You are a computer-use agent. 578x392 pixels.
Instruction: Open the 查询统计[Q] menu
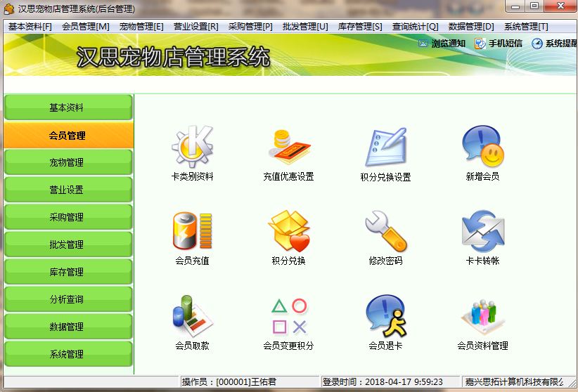[415, 27]
